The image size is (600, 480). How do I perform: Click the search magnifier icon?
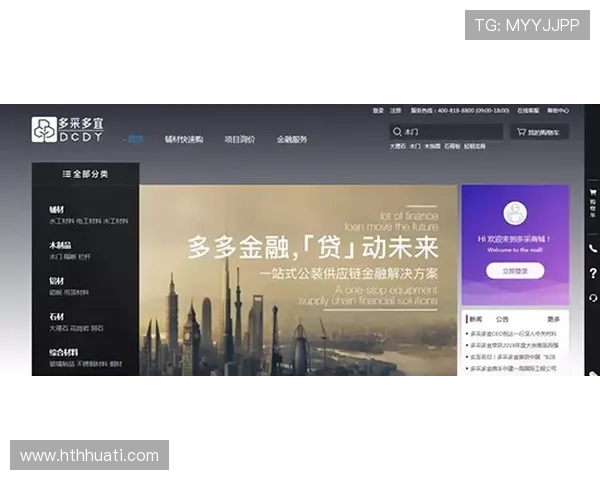(x=397, y=132)
